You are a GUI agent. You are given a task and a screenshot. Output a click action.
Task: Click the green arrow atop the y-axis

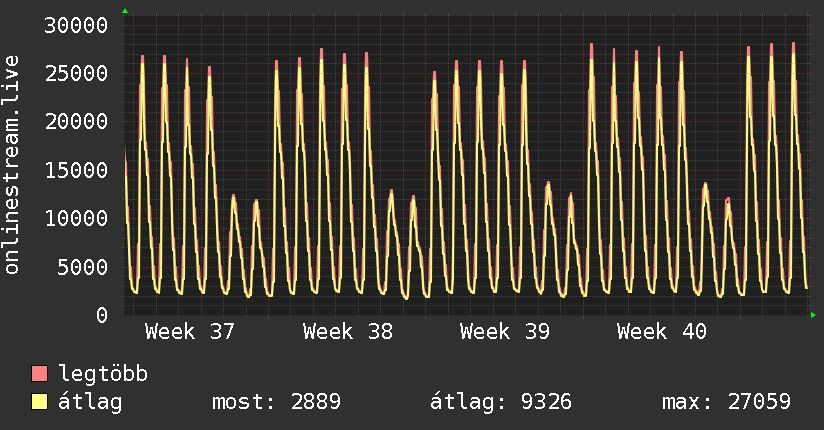(125, 11)
